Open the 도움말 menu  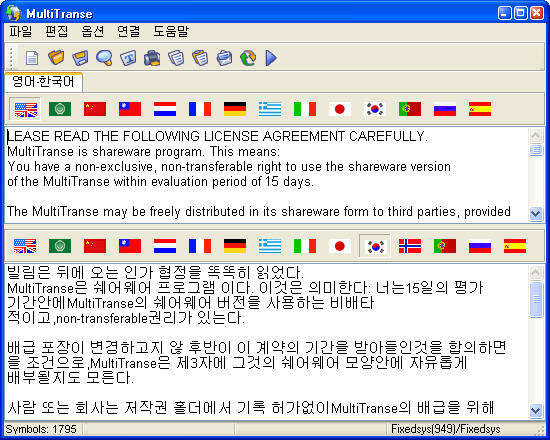(171, 32)
